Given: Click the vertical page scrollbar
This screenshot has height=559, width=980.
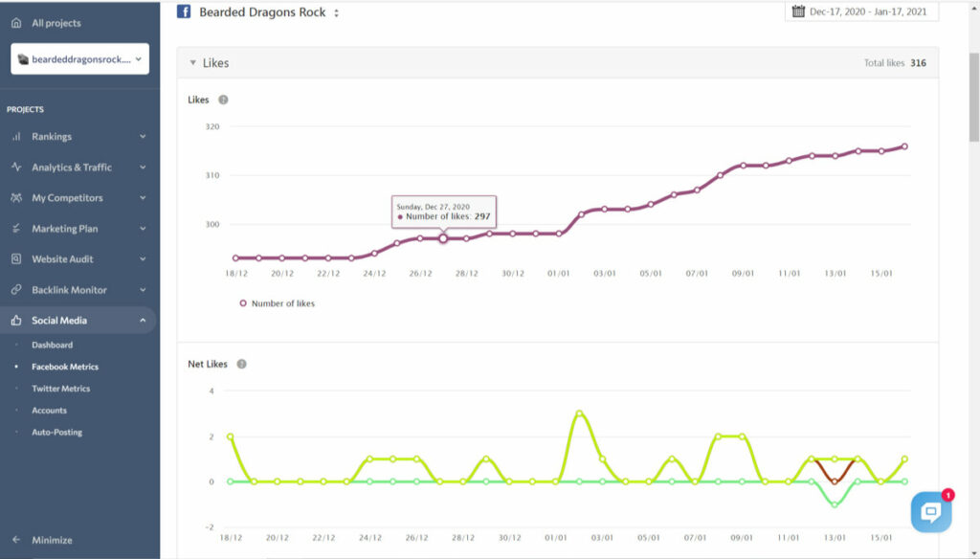Looking at the screenshot, I should [973, 97].
